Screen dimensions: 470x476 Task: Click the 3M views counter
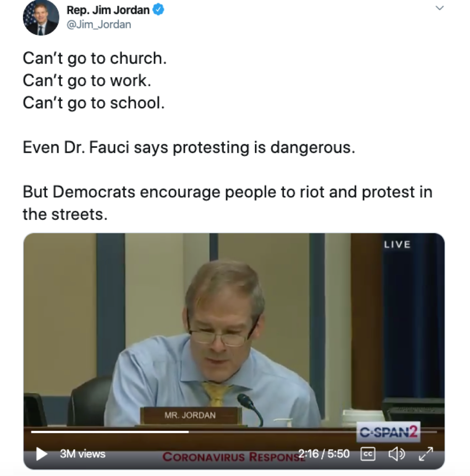(x=83, y=454)
